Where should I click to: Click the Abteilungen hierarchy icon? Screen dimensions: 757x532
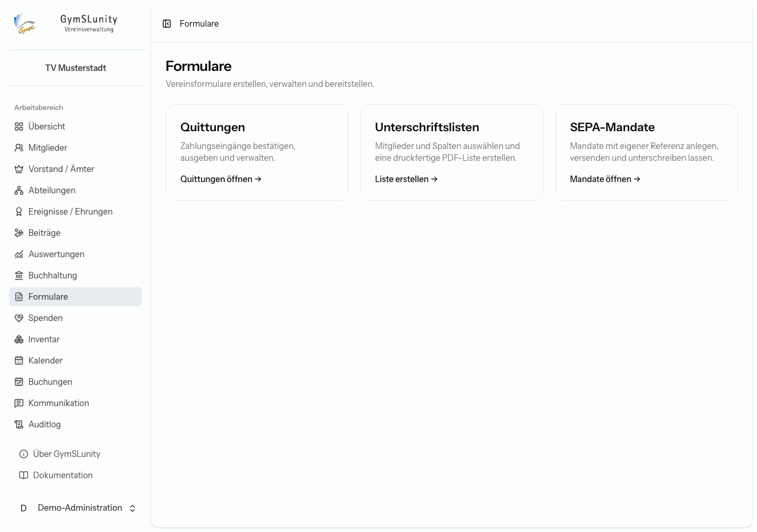(19, 190)
